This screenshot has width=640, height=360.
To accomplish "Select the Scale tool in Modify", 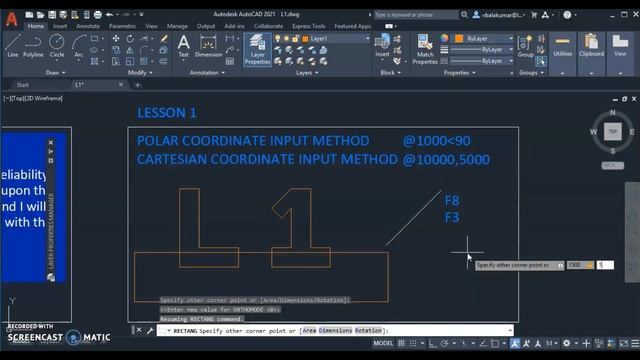I will coord(130,62).
